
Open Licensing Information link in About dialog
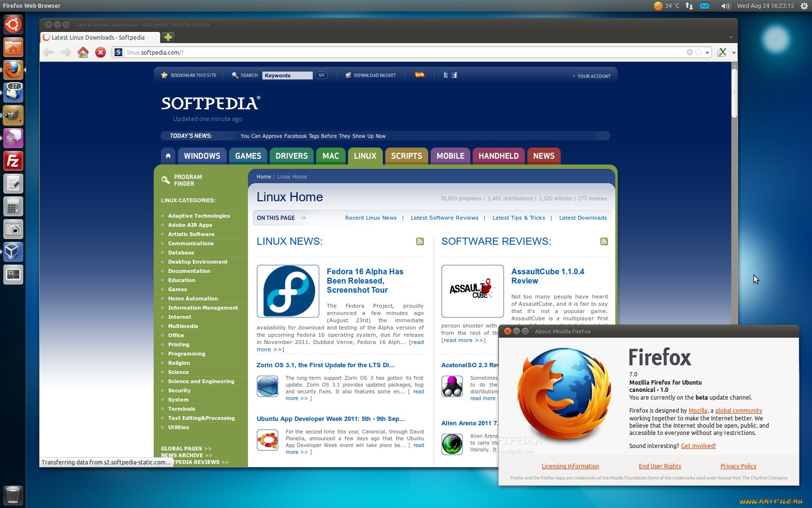coord(570,466)
